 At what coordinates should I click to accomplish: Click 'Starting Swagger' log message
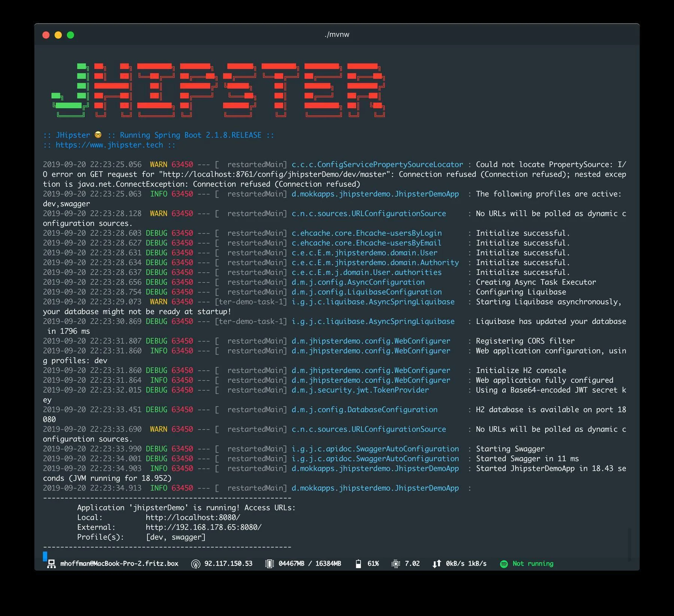(510, 449)
